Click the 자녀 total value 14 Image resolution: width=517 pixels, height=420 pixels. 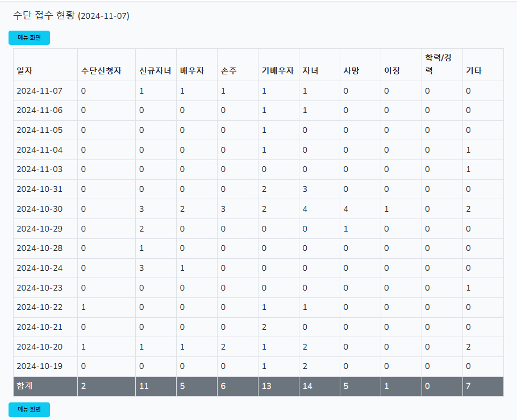click(308, 387)
